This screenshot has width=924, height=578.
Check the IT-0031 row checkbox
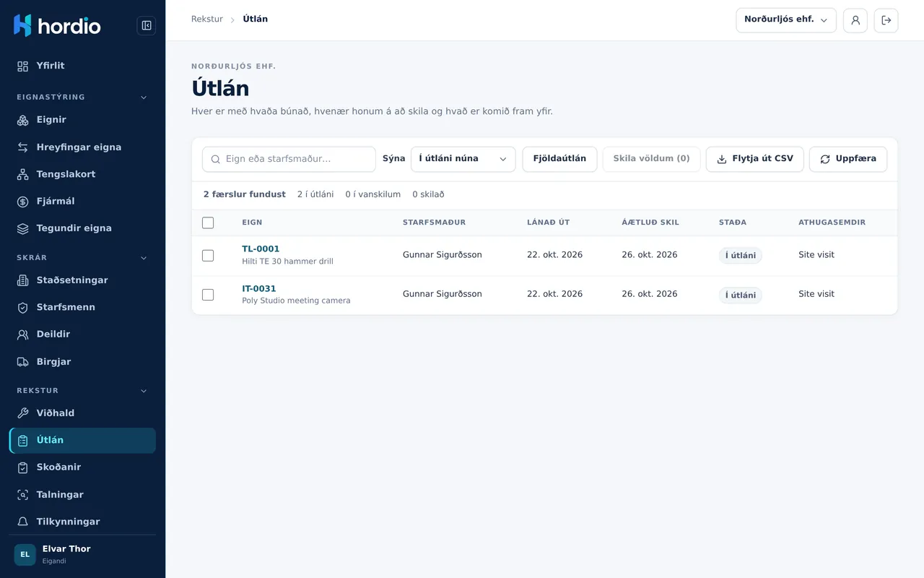[208, 295]
